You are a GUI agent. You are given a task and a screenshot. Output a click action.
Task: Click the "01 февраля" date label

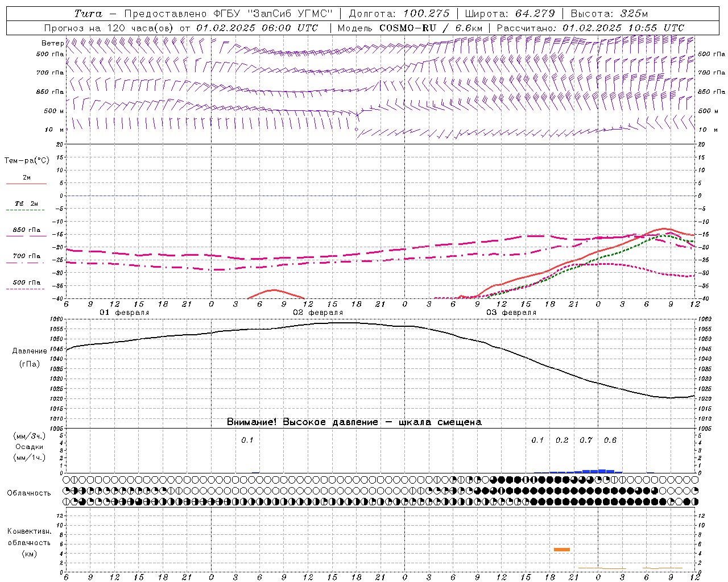pyautogui.click(x=125, y=313)
